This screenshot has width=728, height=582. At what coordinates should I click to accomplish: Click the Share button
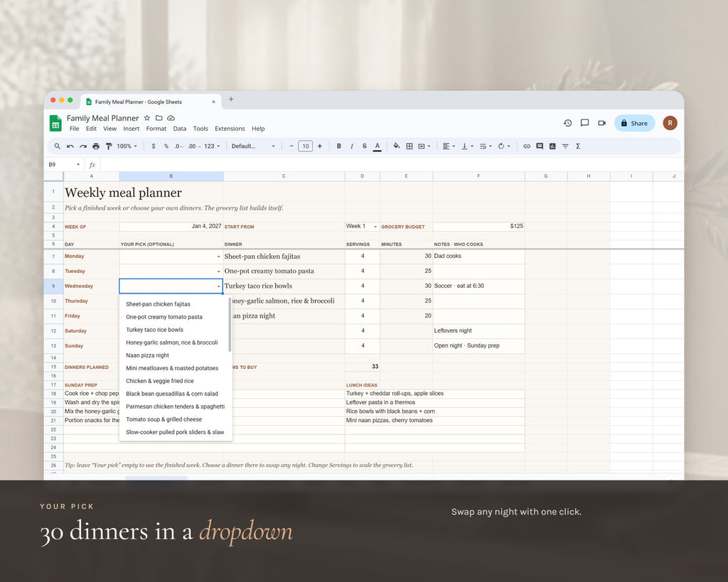634,123
